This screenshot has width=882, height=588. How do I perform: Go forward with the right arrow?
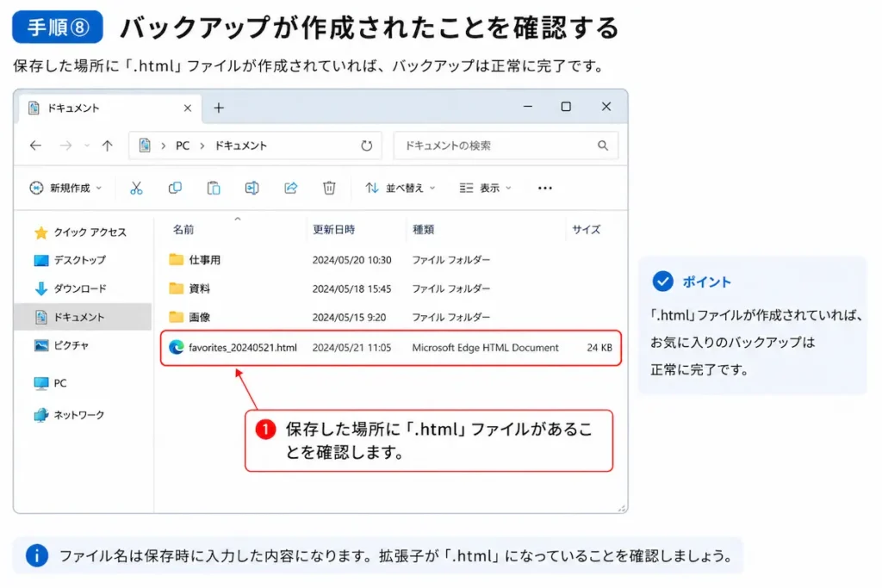click(65, 145)
